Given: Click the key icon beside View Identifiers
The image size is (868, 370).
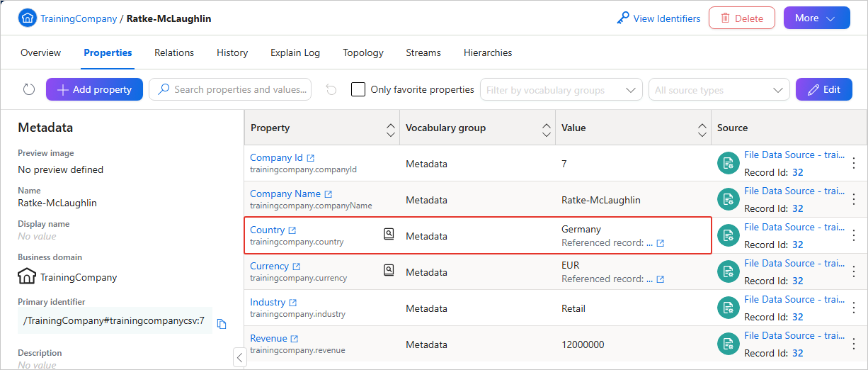Looking at the screenshot, I should (x=623, y=18).
